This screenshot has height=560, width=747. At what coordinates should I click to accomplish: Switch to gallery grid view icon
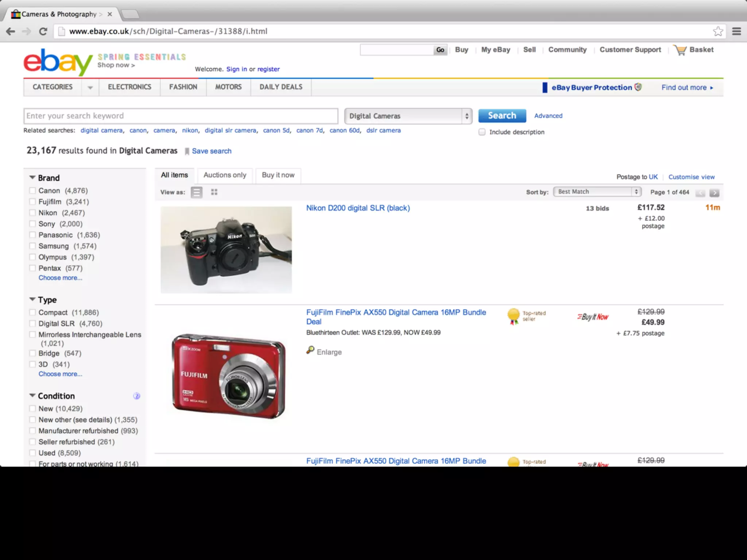pos(214,192)
